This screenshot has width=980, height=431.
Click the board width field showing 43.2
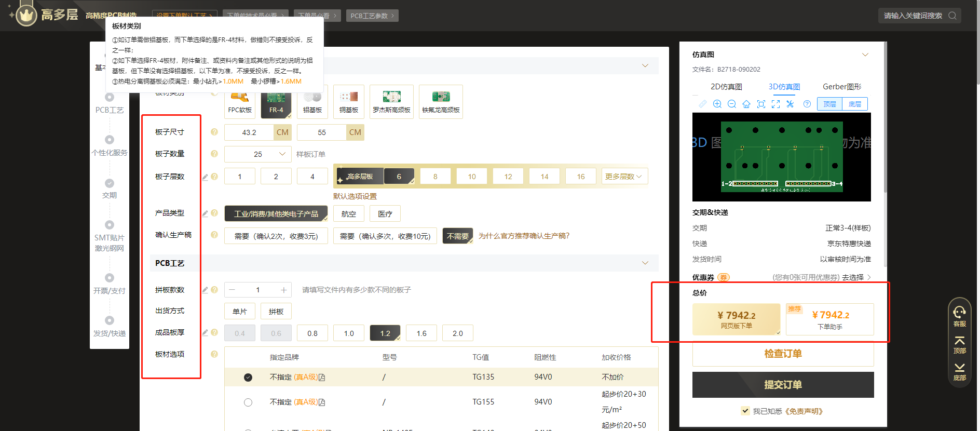(249, 132)
